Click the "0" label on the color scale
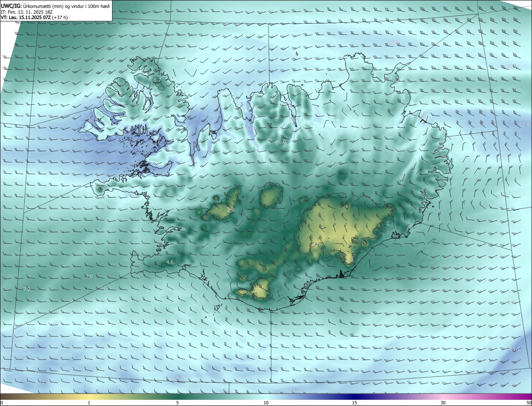532x406 pixels. (2, 403)
